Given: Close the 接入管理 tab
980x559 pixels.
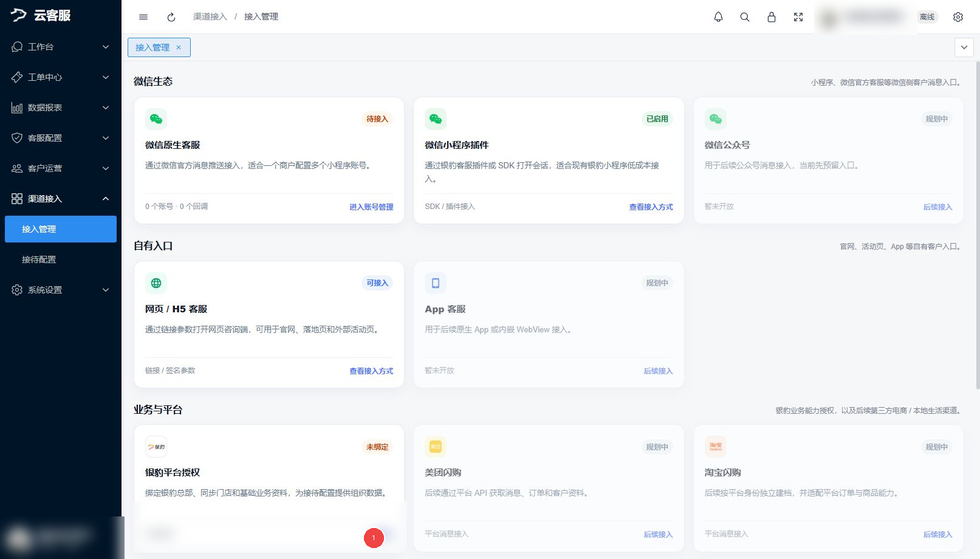Looking at the screenshot, I should (x=179, y=47).
